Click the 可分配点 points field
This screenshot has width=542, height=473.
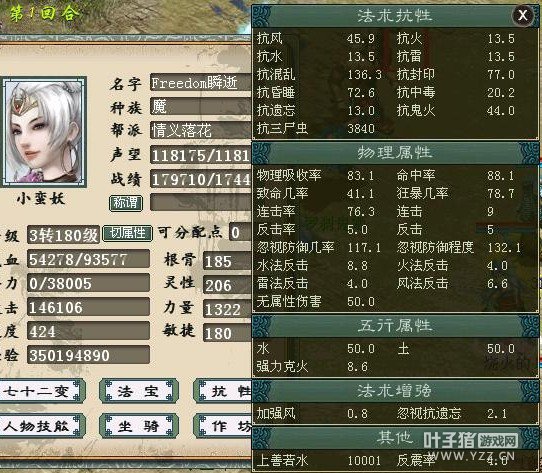click(241, 232)
